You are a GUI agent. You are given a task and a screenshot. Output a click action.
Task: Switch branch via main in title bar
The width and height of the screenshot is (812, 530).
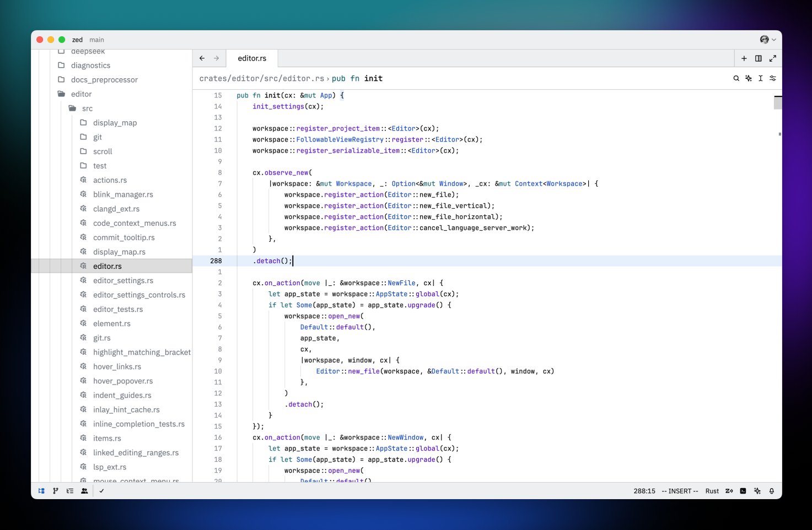[97, 40]
